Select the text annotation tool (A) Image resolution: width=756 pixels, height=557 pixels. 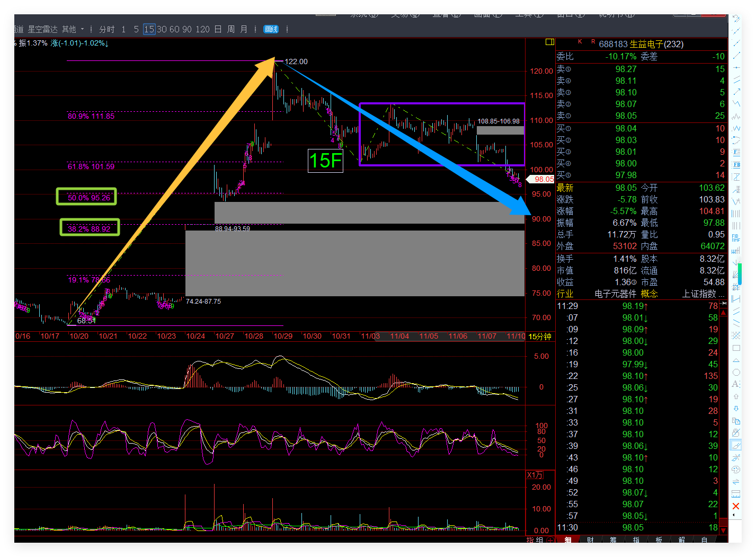point(736,384)
